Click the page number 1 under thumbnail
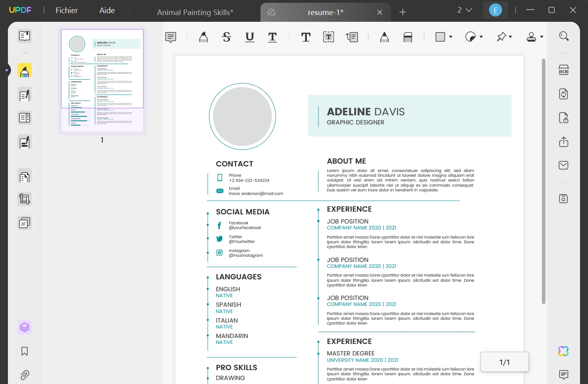Viewport: 588px width, 384px height. [102, 140]
